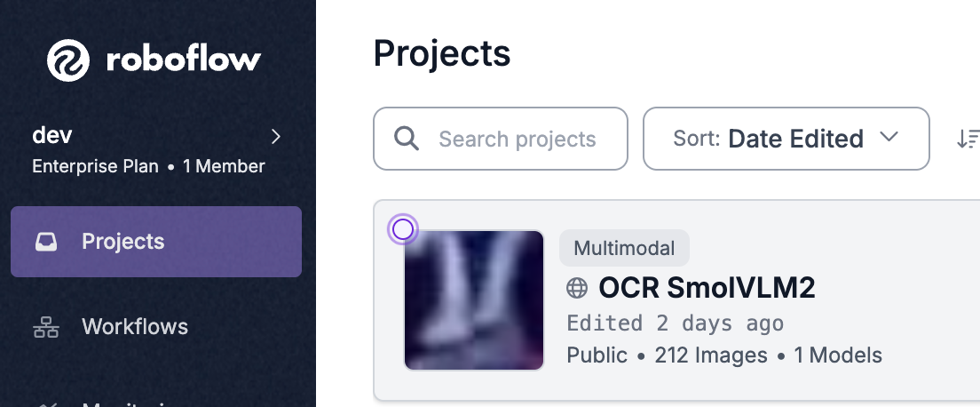Open the Sort: Date Edited dropdown
Screen dimensions: 980x407
point(786,139)
